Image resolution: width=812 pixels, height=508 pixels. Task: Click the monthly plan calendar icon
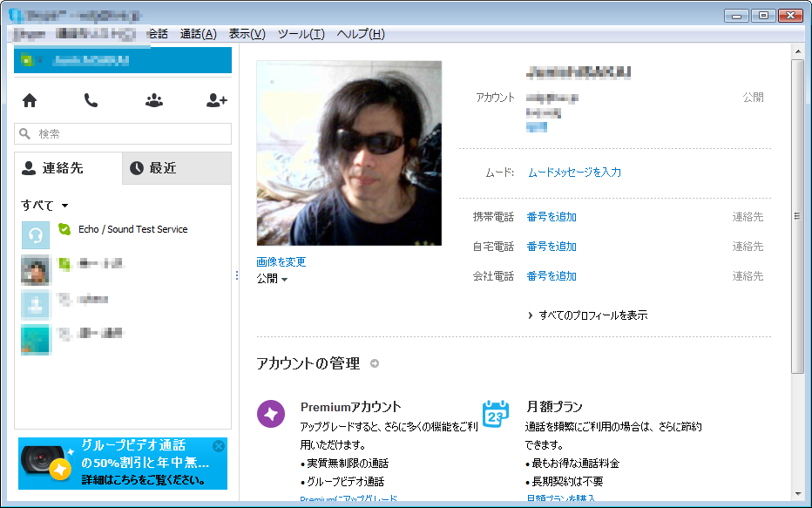coord(496,414)
